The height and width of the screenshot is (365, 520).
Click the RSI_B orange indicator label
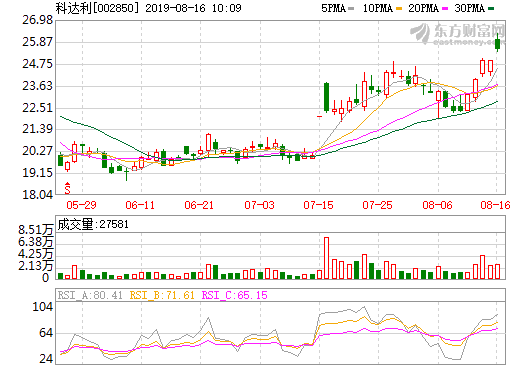(x=162, y=295)
